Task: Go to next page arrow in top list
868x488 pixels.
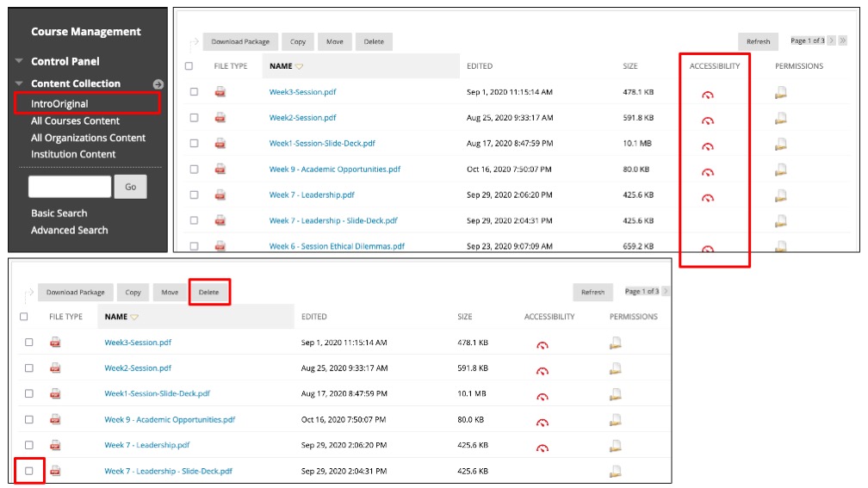Action: click(x=832, y=40)
